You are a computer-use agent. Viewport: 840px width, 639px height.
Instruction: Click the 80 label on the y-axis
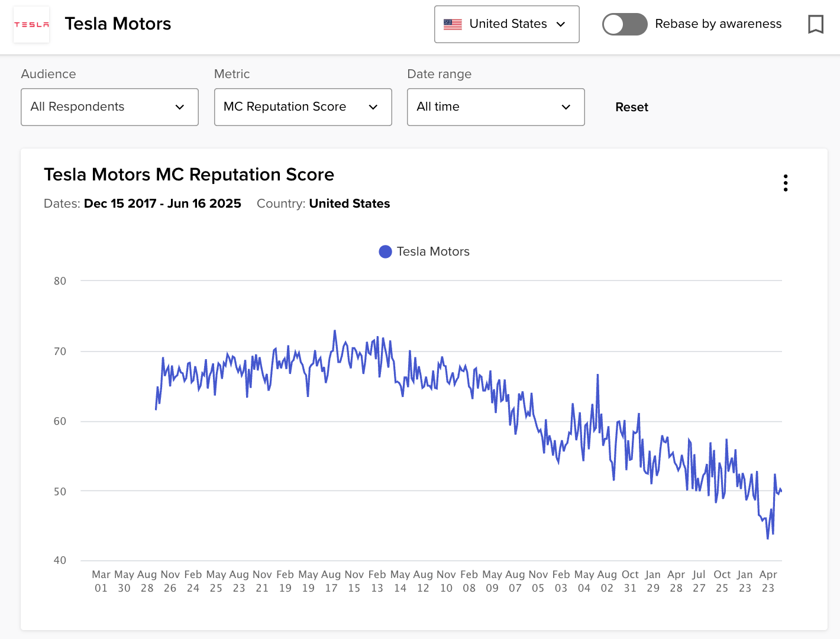pyautogui.click(x=60, y=281)
